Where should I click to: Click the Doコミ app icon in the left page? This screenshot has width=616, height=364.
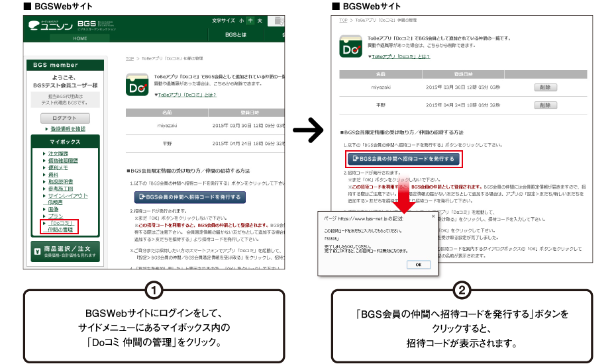click(137, 85)
